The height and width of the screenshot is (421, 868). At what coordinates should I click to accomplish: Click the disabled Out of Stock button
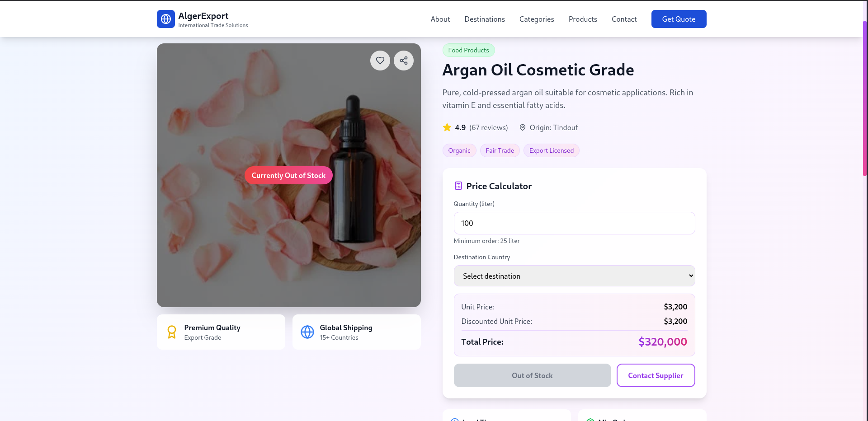tap(532, 375)
